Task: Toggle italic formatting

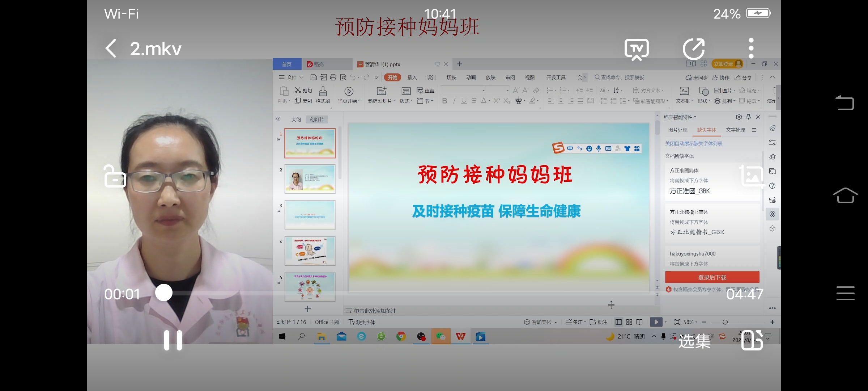Action: [454, 101]
